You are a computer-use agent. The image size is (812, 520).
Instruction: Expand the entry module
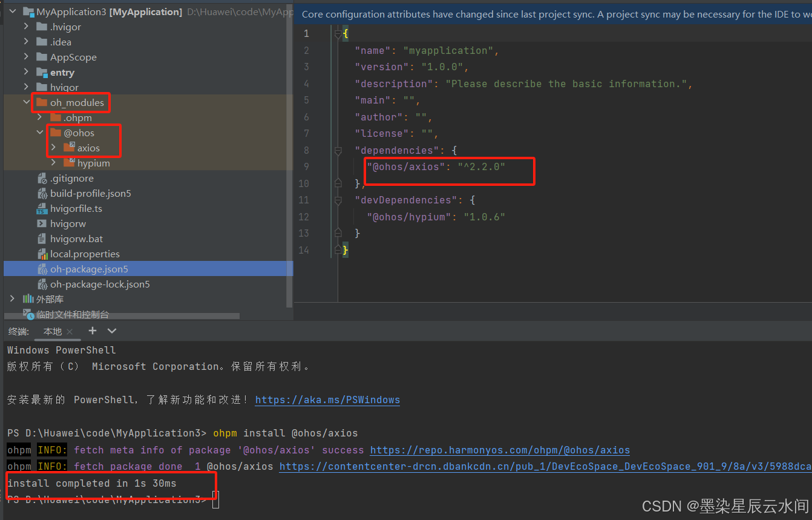click(x=26, y=72)
